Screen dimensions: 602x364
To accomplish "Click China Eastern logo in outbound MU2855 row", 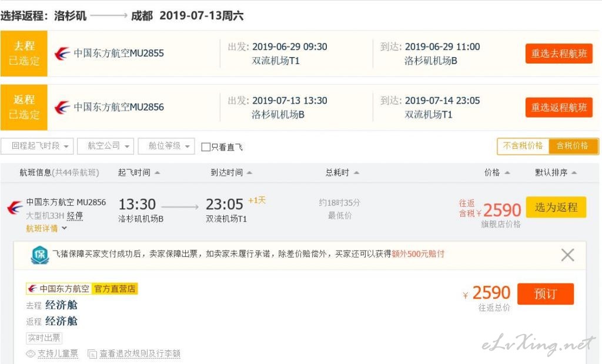I will pyautogui.click(x=62, y=54).
